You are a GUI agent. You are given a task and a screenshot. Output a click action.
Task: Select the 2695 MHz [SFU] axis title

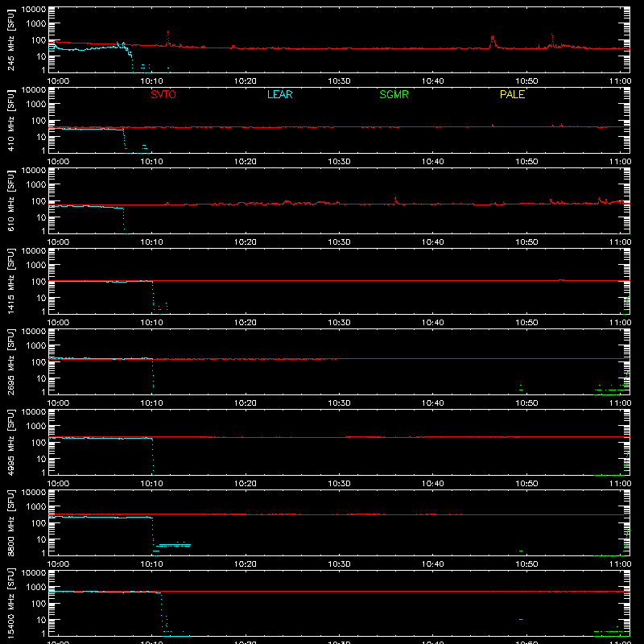[10, 361]
